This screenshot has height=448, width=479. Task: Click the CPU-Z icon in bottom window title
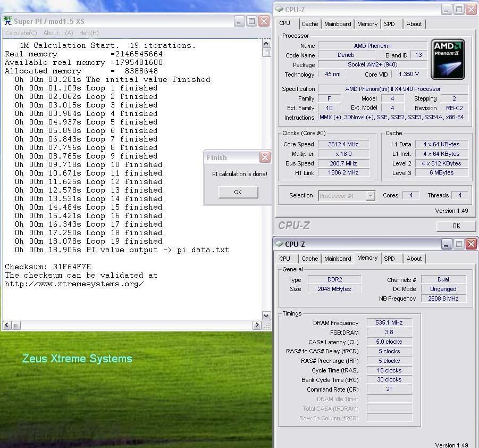click(279, 244)
